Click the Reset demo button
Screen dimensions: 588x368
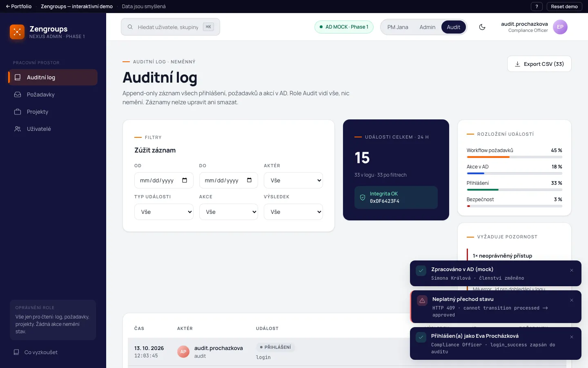[x=564, y=7]
